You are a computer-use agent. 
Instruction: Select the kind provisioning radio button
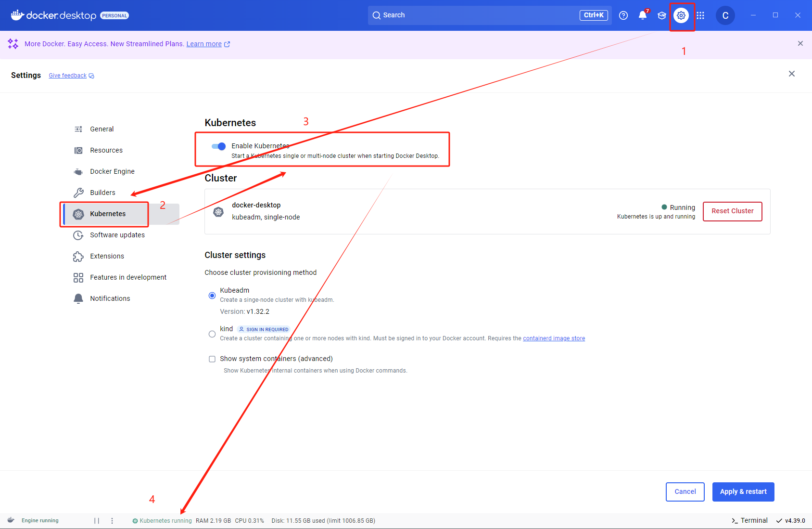(212, 334)
